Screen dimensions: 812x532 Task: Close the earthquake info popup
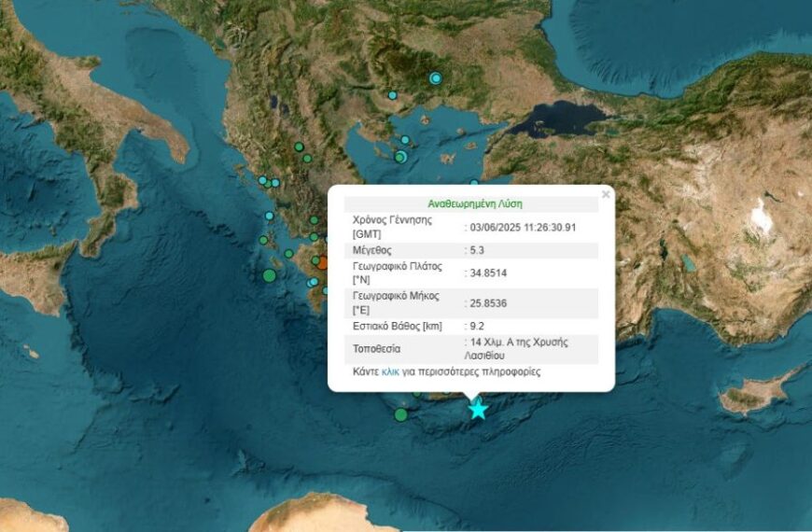click(606, 194)
